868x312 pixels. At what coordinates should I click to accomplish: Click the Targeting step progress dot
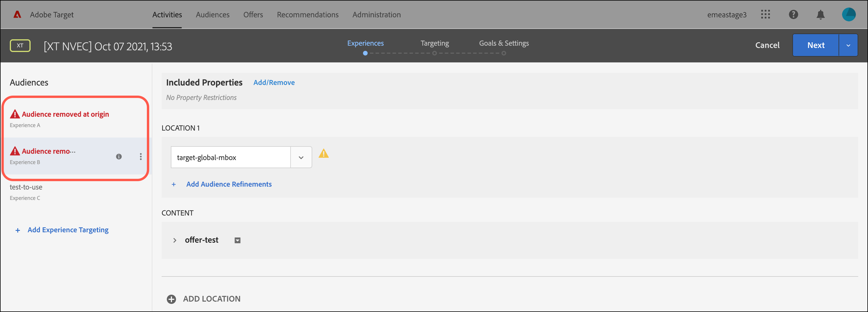tap(435, 53)
